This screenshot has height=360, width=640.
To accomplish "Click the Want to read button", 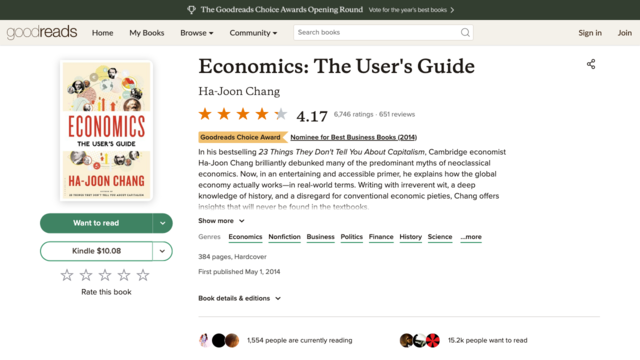I will pyautogui.click(x=96, y=223).
